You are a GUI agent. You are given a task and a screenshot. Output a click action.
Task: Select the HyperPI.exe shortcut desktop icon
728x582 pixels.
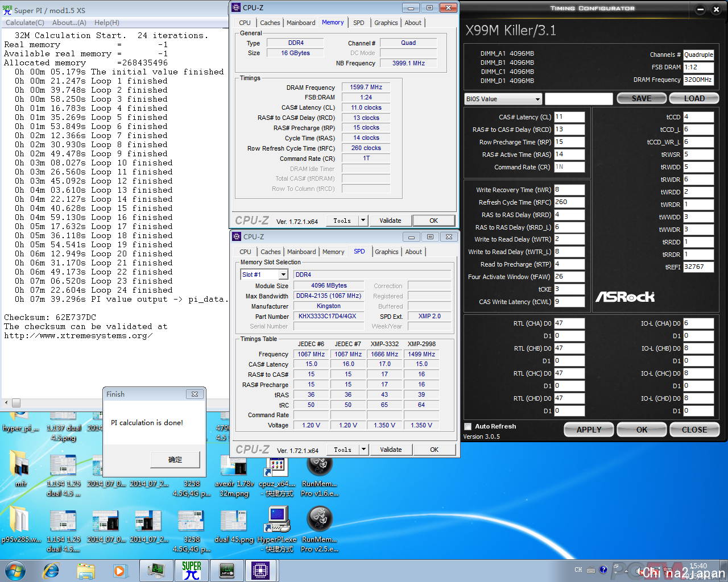point(276,529)
